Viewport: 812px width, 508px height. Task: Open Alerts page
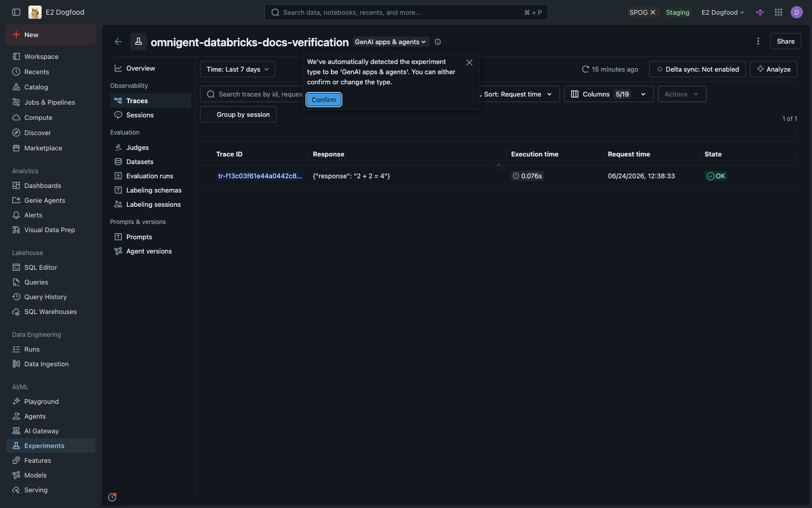[x=51, y=215]
